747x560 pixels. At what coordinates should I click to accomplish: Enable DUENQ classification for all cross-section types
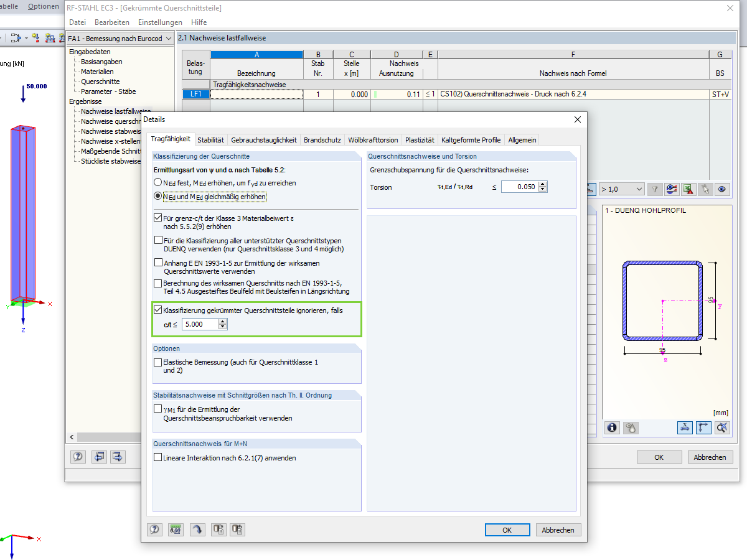157,240
